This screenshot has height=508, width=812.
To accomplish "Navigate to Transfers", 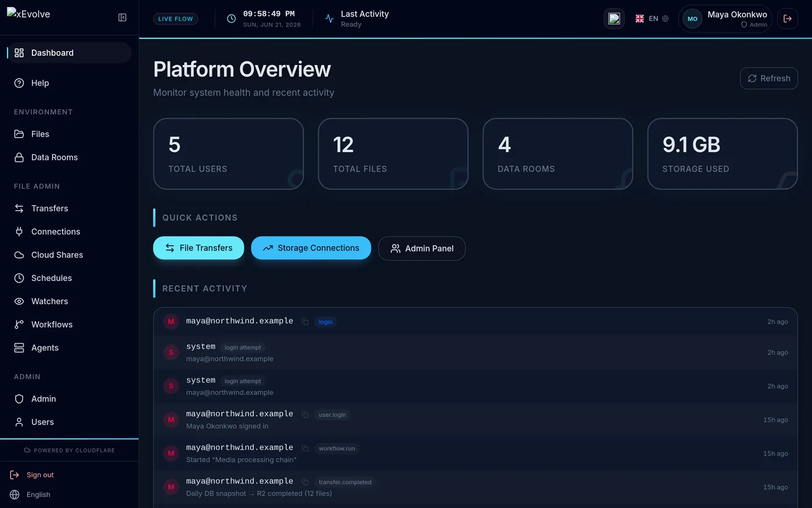I will point(70,208).
